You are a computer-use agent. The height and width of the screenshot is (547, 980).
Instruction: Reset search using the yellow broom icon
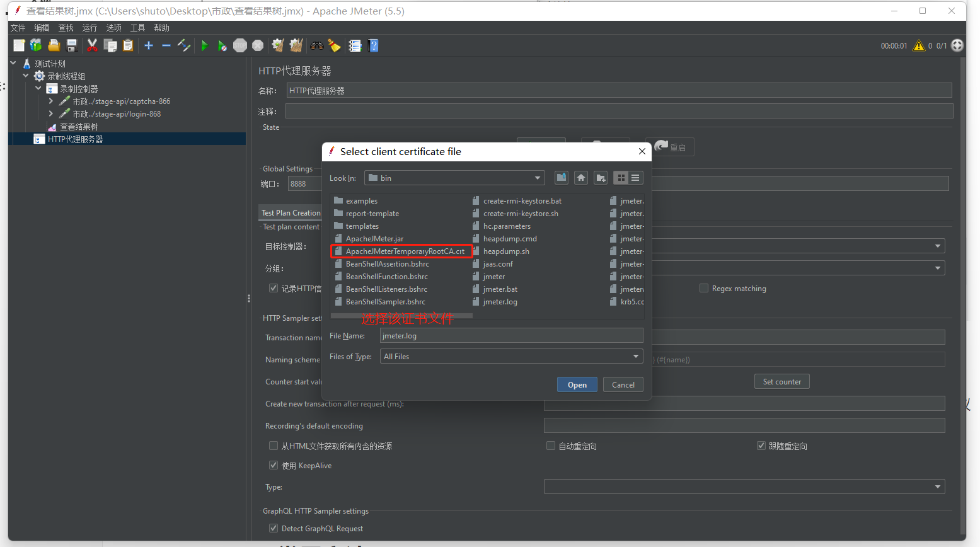[334, 45]
